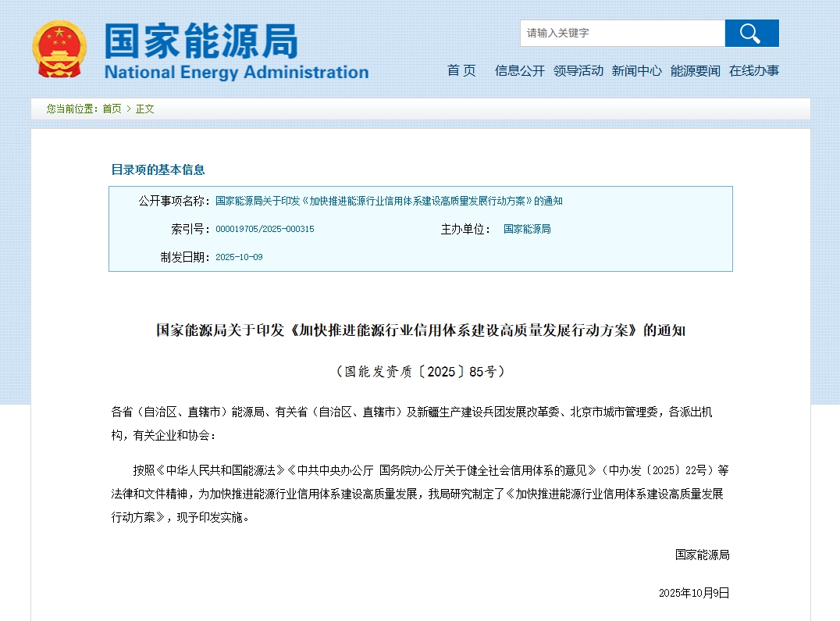Select 能源要闻 in the navigation bar

point(695,70)
